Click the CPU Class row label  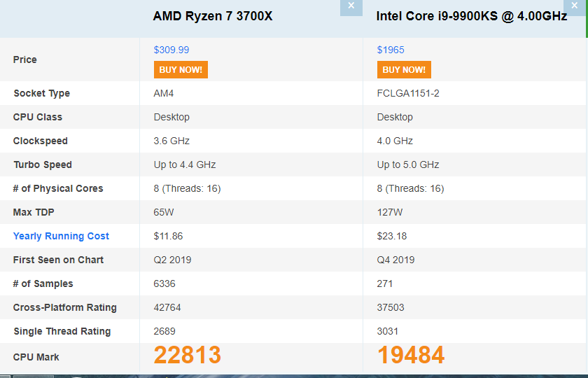38,117
